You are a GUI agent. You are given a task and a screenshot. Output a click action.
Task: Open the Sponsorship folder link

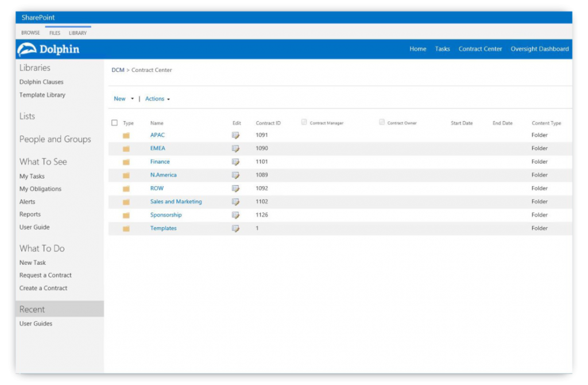point(166,215)
